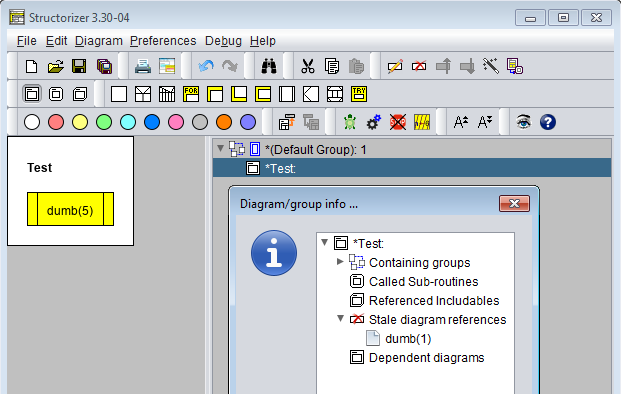Collapse Stale diagram references node

tap(340, 318)
